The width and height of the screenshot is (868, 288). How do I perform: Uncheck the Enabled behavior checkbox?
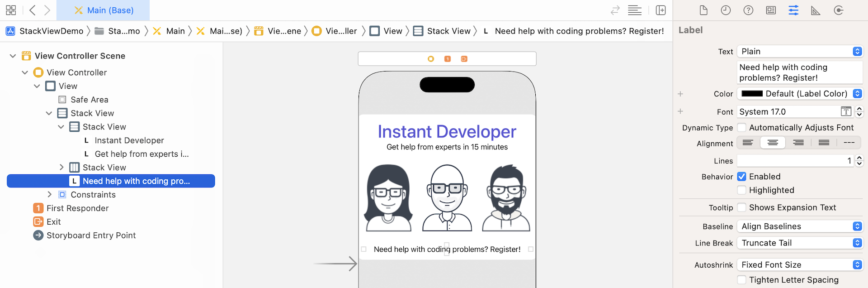[742, 177]
